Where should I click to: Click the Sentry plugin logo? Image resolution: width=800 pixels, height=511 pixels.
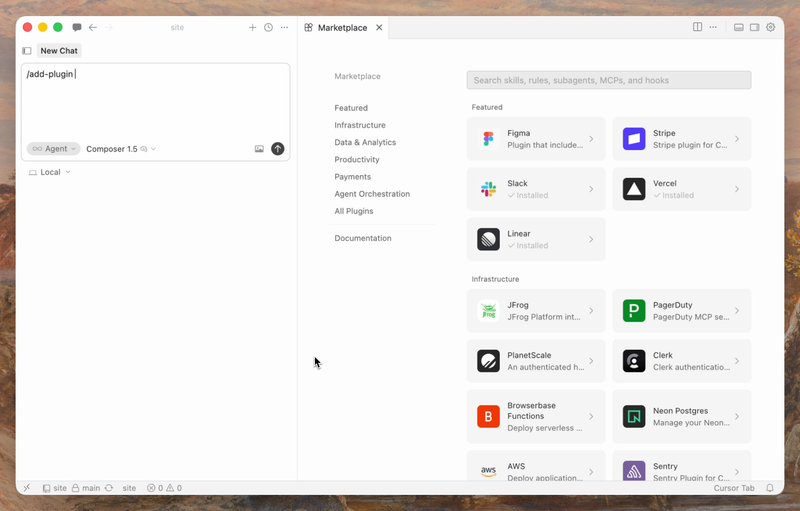click(634, 471)
